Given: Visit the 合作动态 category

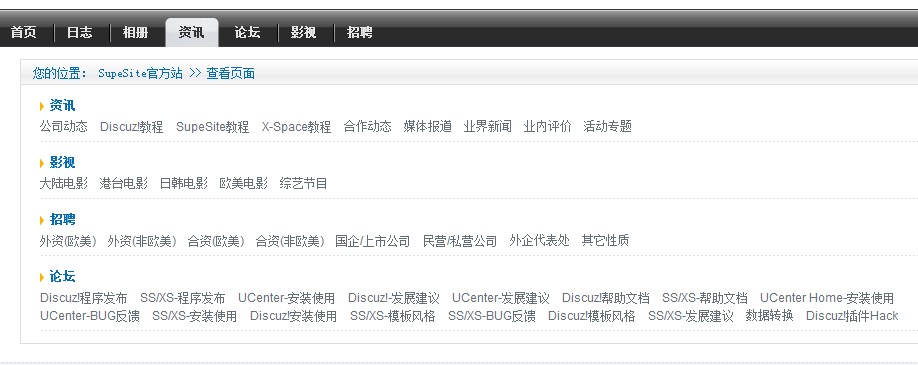Looking at the screenshot, I should (368, 126).
